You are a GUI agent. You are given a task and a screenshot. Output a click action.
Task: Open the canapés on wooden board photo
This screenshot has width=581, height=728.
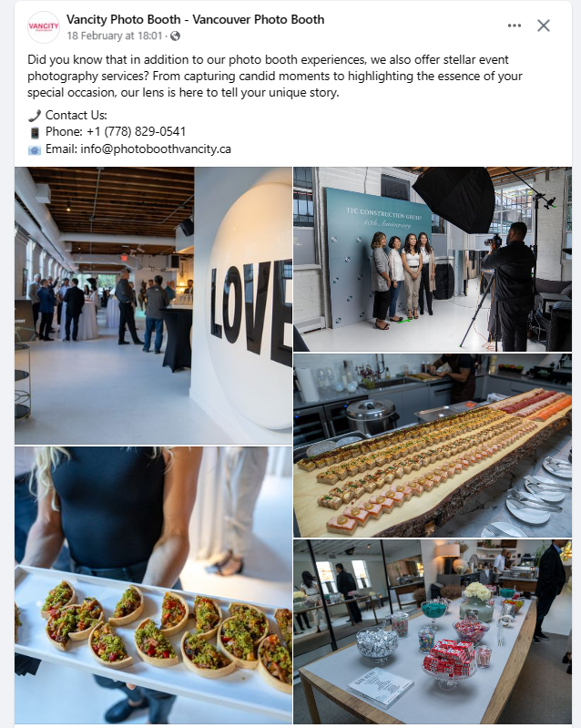point(433,446)
